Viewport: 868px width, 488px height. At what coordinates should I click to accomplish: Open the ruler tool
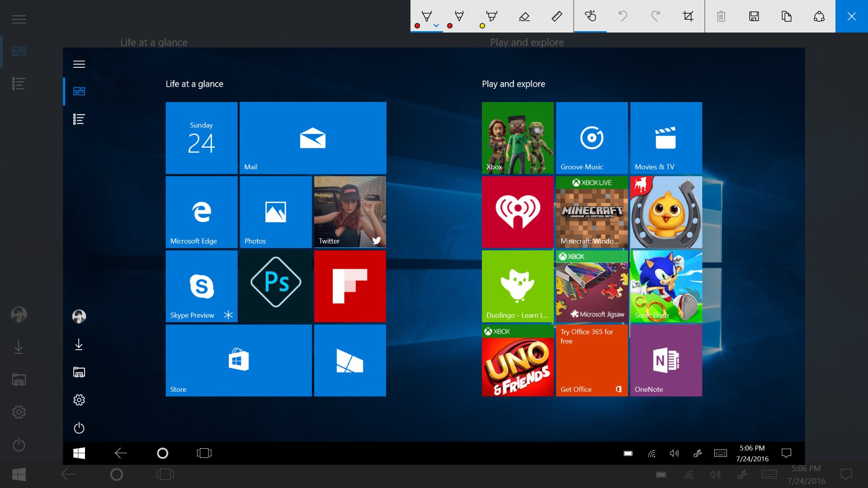coord(557,16)
